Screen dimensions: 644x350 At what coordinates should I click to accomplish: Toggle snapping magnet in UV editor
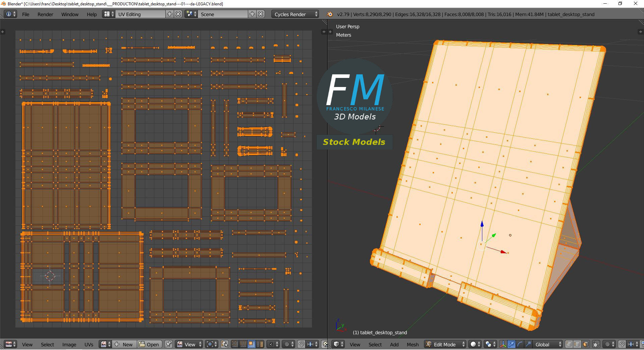coord(302,344)
